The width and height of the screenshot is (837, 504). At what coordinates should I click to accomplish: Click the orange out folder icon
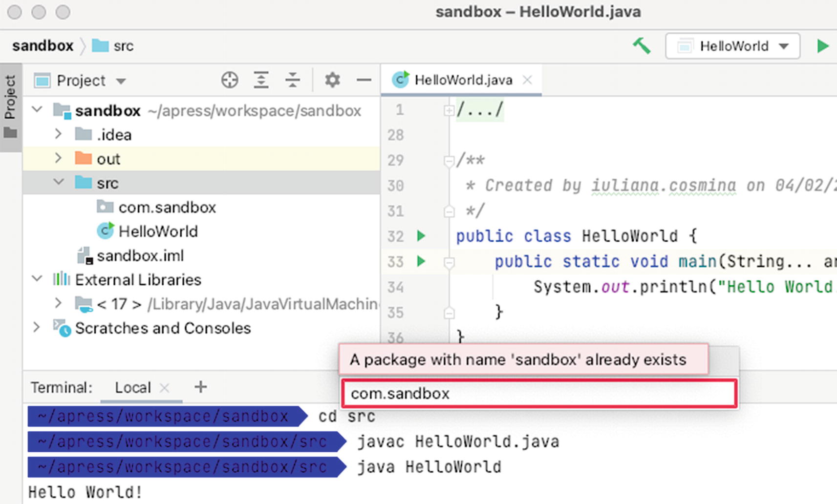coord(84,158)
